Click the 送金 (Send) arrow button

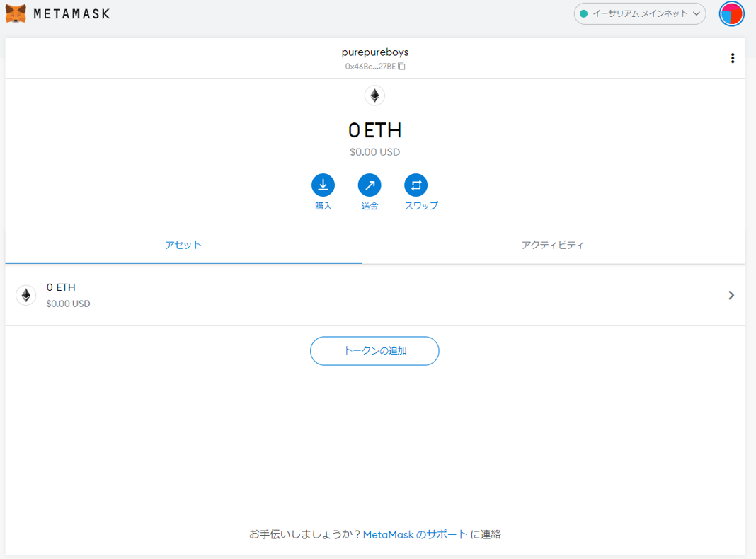pyautogui.click(x=370, y=185)
